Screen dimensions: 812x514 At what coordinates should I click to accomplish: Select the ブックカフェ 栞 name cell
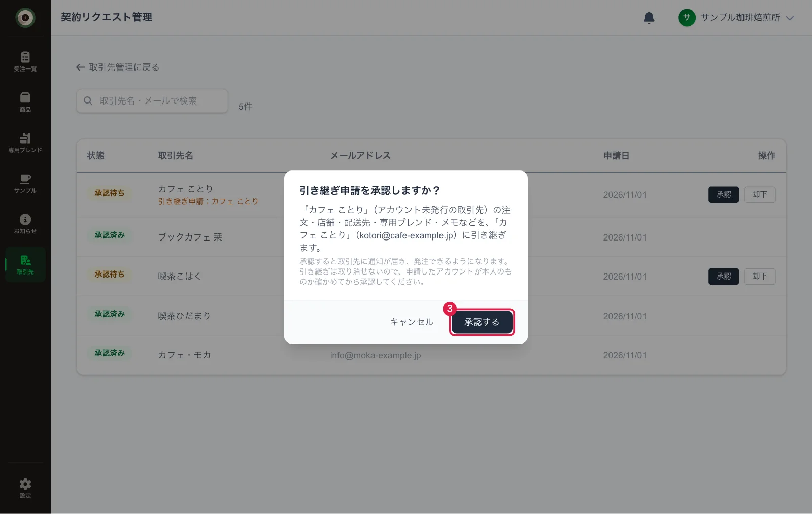(x=190, y=237)
